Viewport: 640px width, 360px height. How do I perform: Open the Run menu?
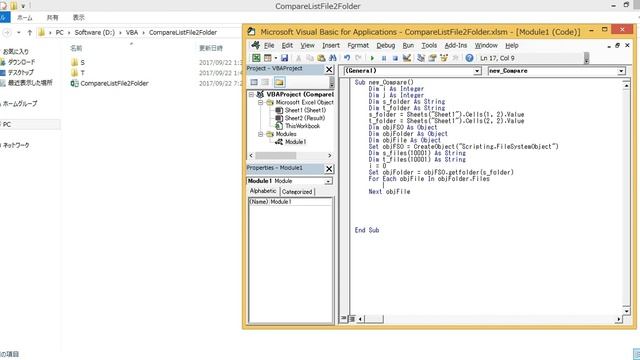[x=408, y=45]
